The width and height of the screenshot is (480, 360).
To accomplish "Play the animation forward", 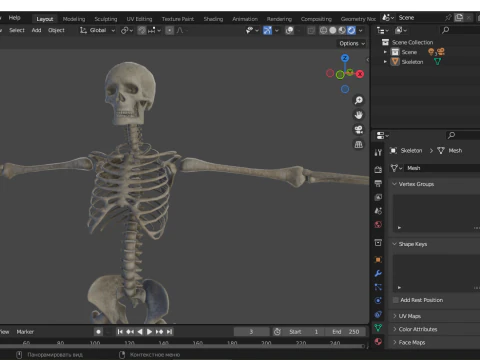I will click(x=150, y=332).
